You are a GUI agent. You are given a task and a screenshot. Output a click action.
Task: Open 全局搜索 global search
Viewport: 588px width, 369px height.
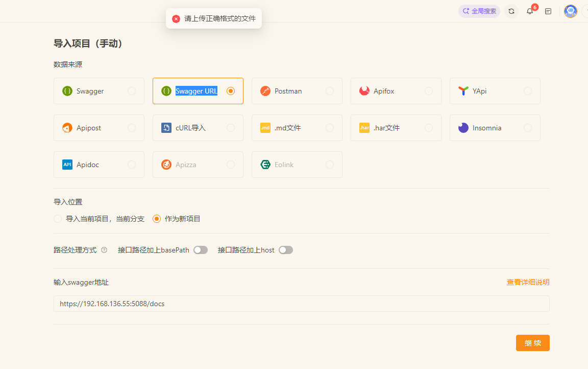point(479,11)
